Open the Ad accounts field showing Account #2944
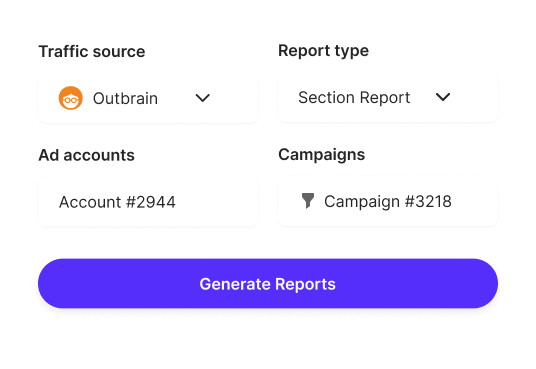The image size is (536, 369). (x=148, y=202)
